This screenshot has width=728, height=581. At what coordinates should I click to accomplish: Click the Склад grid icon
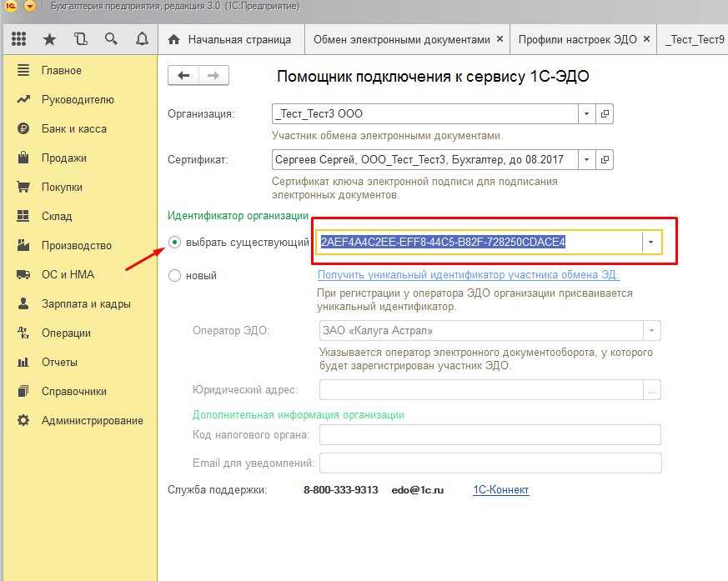point(23,216)
